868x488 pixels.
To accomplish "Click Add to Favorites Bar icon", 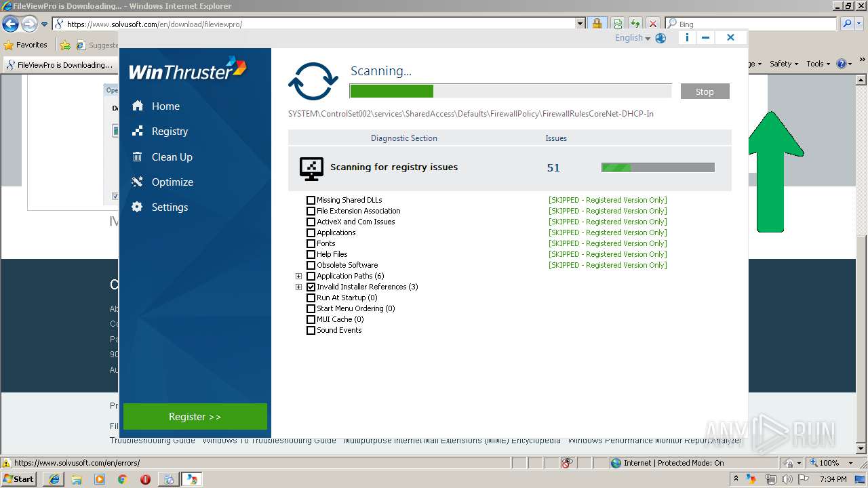I will tap(65, 45).
